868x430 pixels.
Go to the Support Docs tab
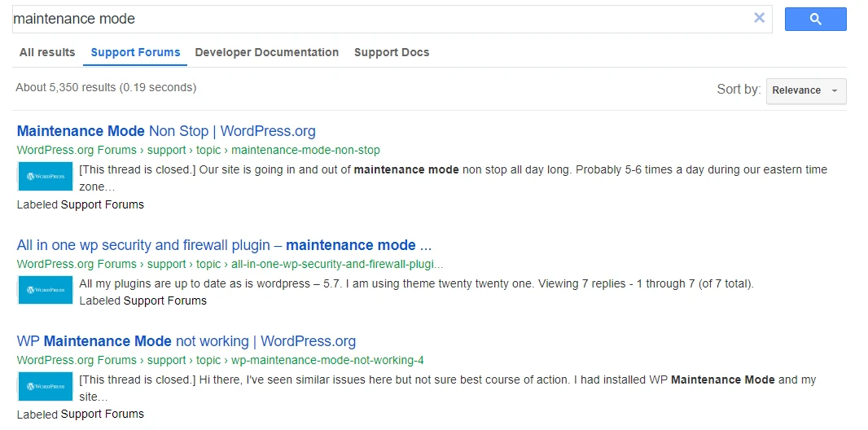pos(392,53)
